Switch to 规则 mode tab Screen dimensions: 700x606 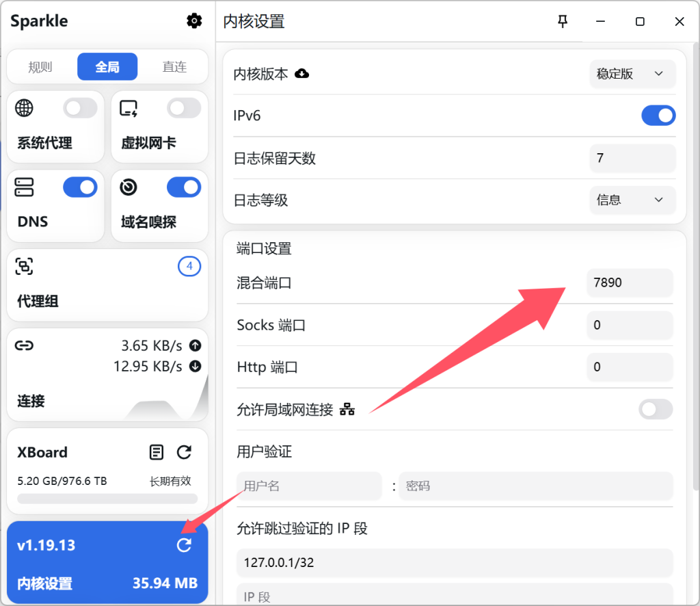coord(40,67)
